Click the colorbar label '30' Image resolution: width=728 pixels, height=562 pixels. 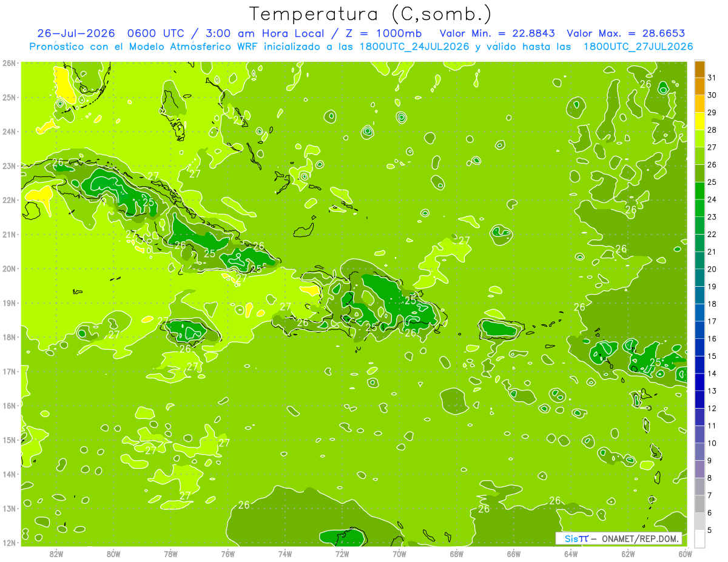pos(712,96)
